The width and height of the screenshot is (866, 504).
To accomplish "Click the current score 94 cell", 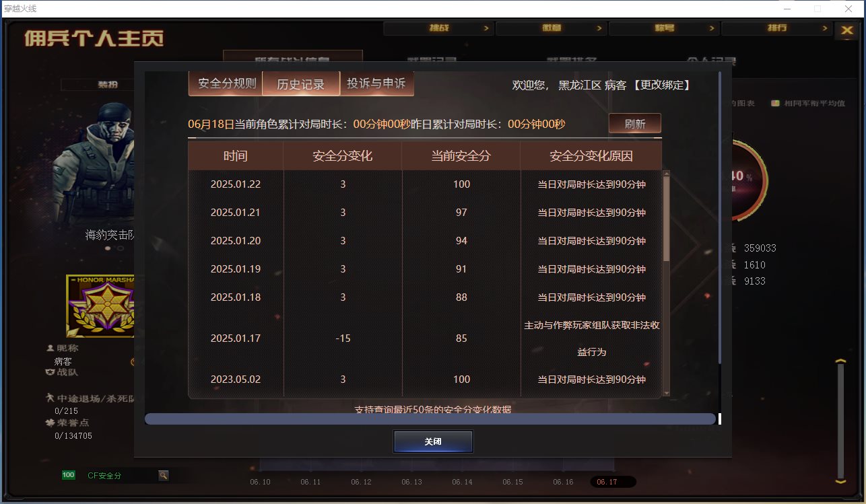I will click(x=461, y=241).
